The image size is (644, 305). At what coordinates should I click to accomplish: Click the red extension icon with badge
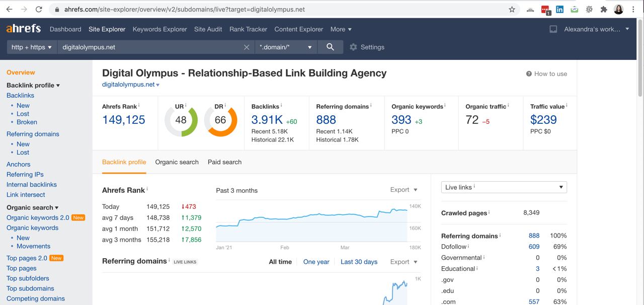pyautogui.click(x=546, y=10)
